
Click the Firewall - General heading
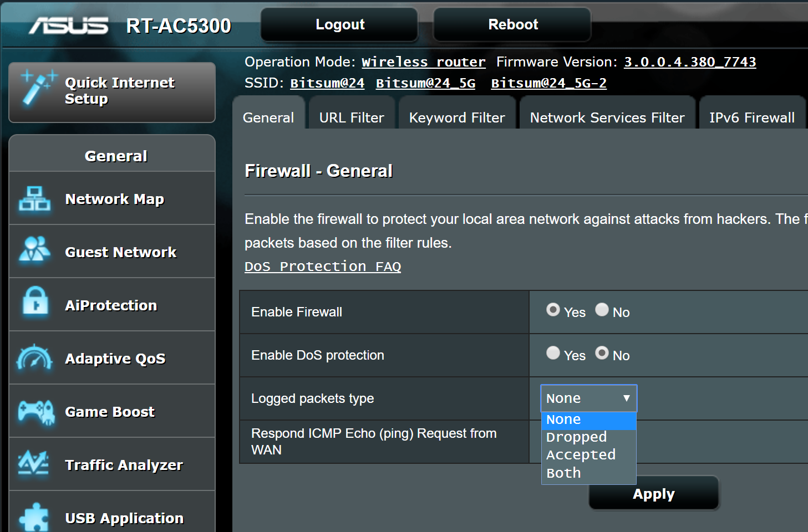(x=318, y=171)
